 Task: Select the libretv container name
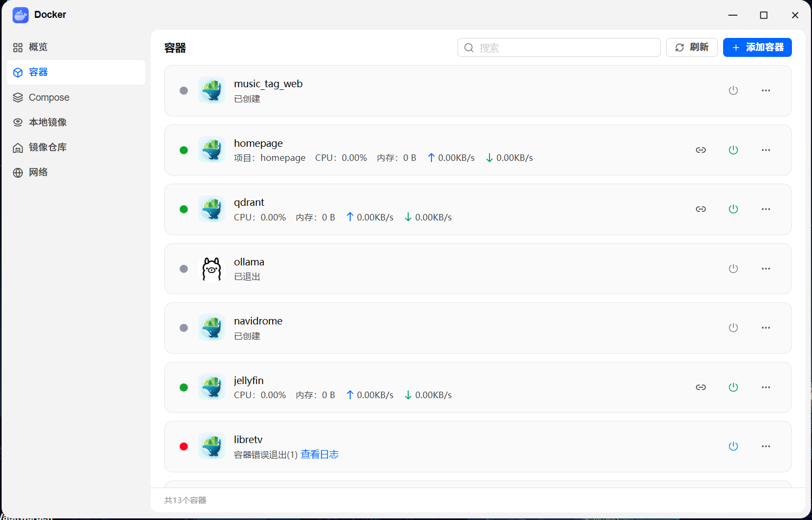(x=248, y=440)
